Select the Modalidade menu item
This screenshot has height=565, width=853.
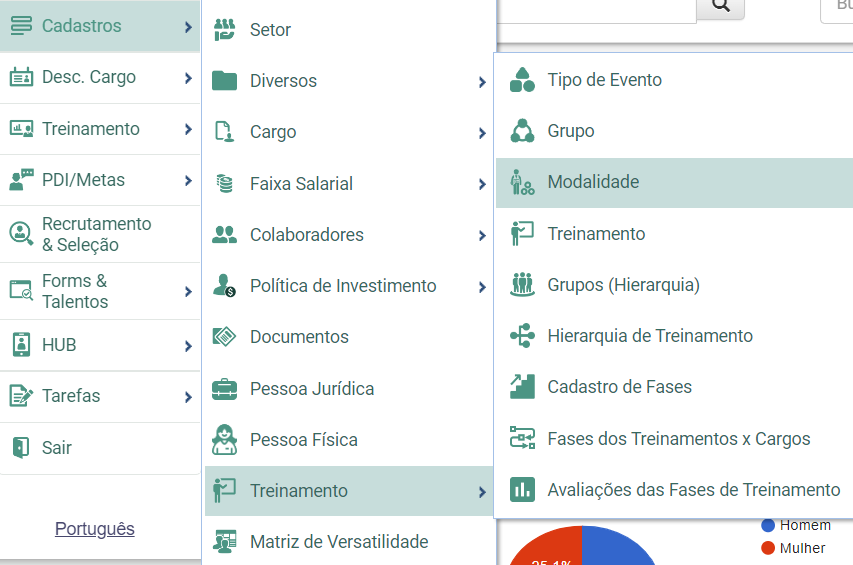(x=675, y=183)
